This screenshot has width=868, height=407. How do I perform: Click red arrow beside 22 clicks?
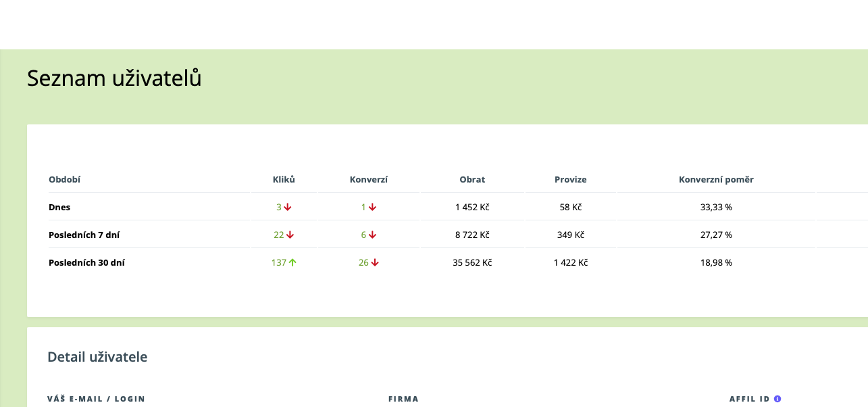[290, 235]
